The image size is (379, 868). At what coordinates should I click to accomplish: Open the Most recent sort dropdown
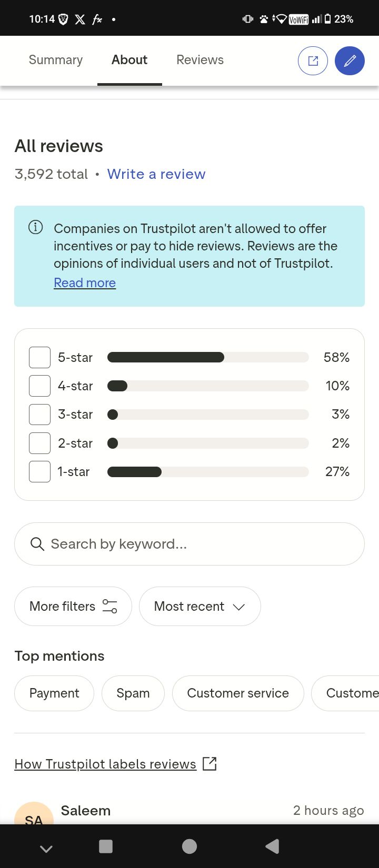click(200, 606)
